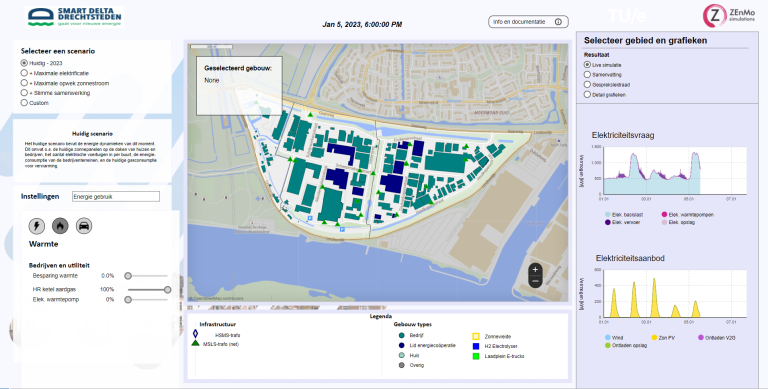Zoom out the map with minus button
Viewport: 768px width, 389px height.
click(535, 281)
